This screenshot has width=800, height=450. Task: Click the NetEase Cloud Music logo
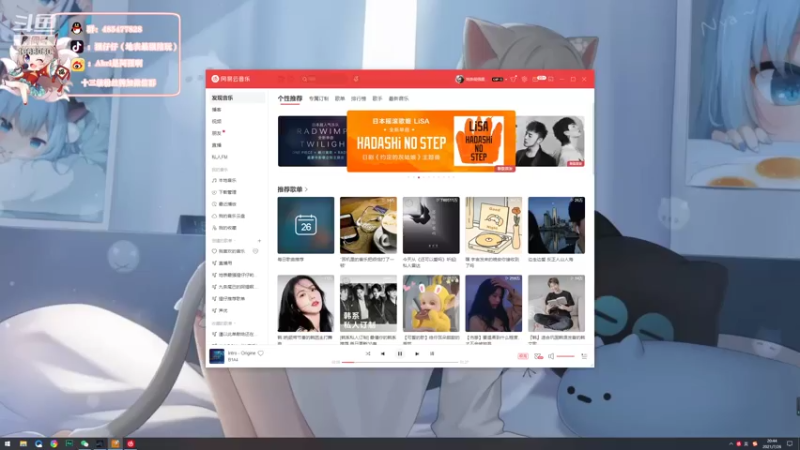click(231, 79)
